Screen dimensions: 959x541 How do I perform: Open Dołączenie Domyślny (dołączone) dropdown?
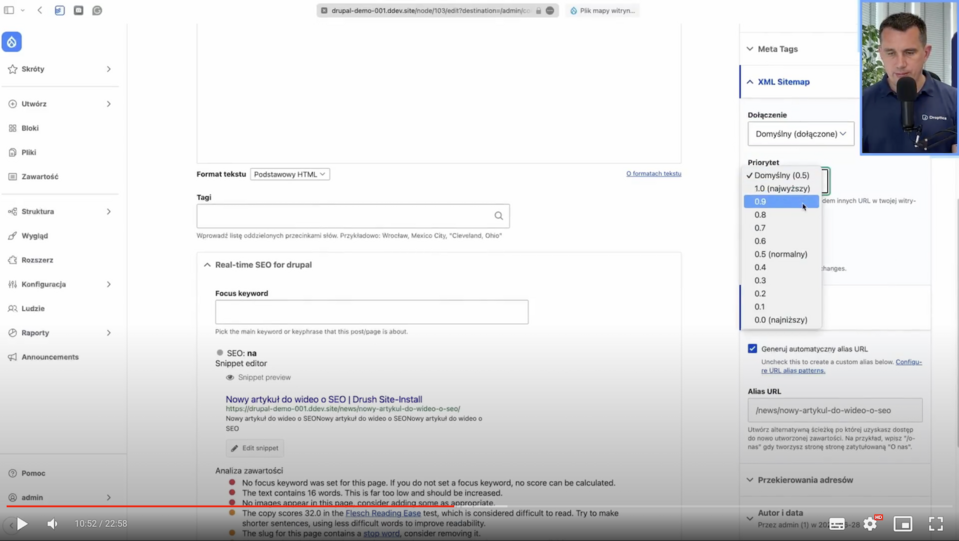tap(801, 134)
